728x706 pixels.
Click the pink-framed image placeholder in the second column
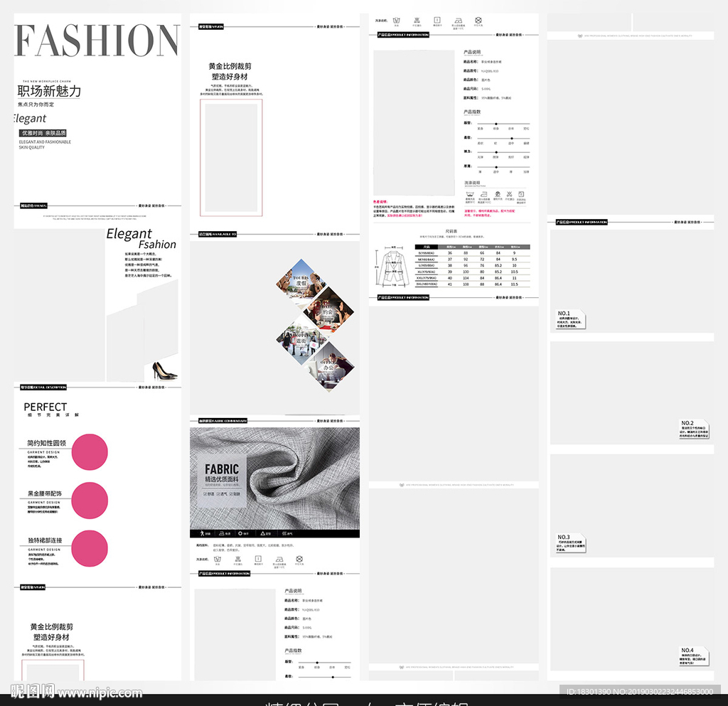point(231,157)
